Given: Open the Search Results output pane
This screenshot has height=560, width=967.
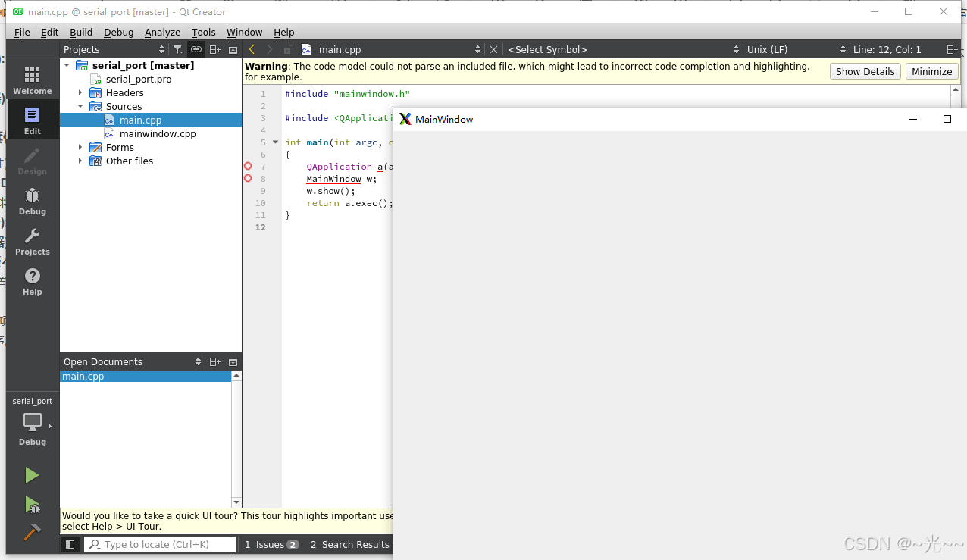Looking at the screenshot, I should [x=349, y=544].
